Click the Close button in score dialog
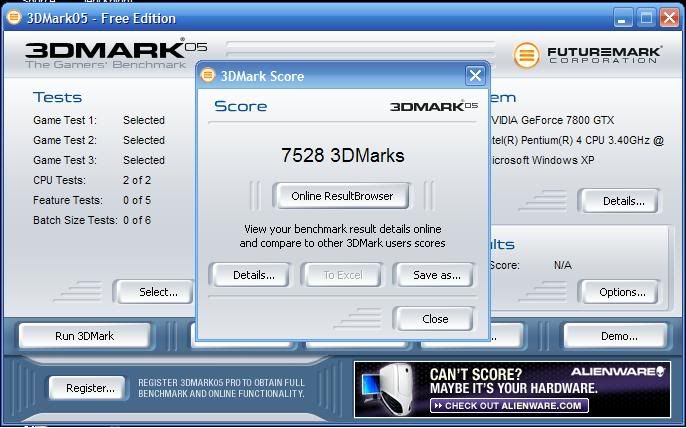The image size is (686, 428). tap(434, 319)
